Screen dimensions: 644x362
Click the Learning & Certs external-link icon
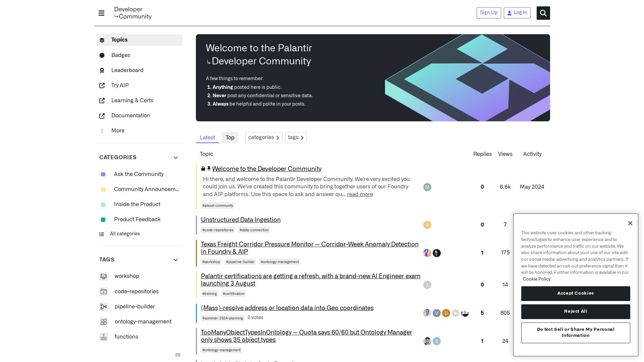[x=102, y=101]
